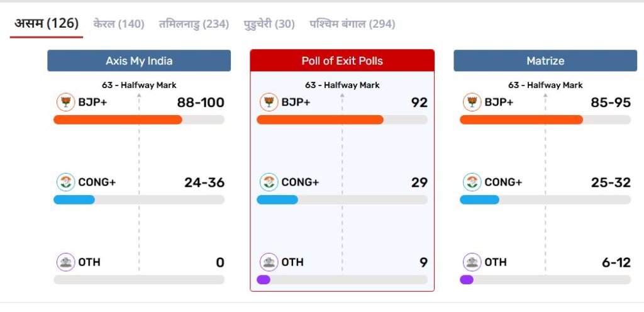644x312 pixels.
Task: Click BJP+ party icon in Matrize panel
Action: pos(472,102)
